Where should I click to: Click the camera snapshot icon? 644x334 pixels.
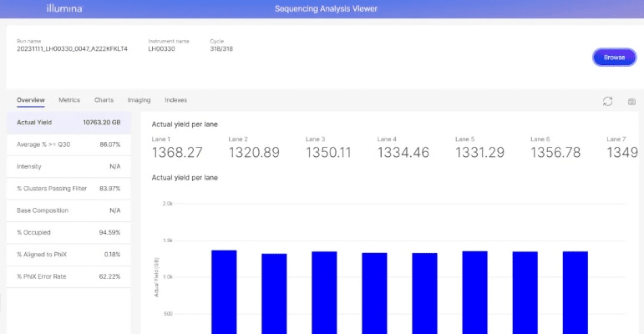pyautogui.click(x=631, y=101)
